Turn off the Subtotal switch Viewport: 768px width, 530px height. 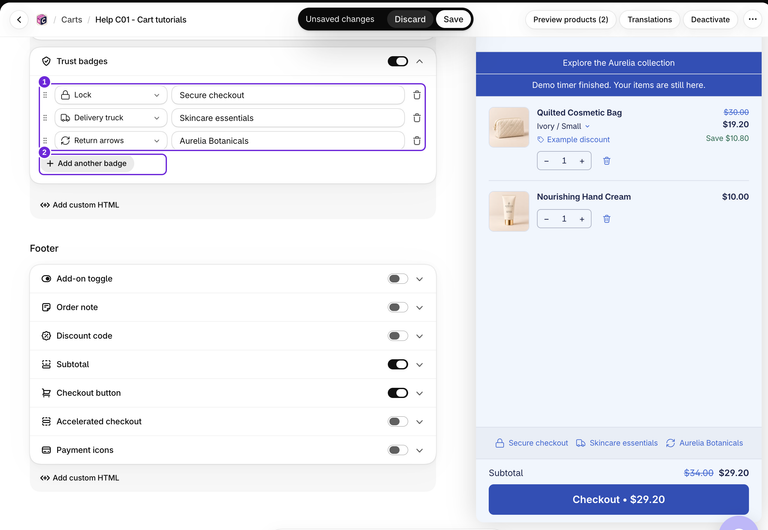pyautogui.click(x=398, y=364)
